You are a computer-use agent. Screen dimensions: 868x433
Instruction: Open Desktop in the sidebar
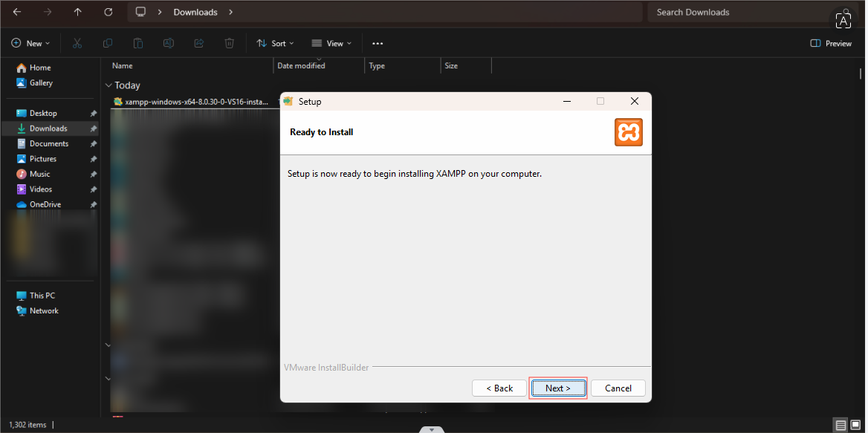(x=36, y=113)
